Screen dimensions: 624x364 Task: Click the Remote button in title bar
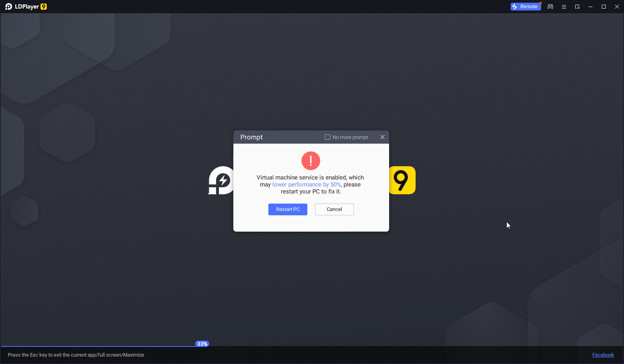[x=525, y=7]
